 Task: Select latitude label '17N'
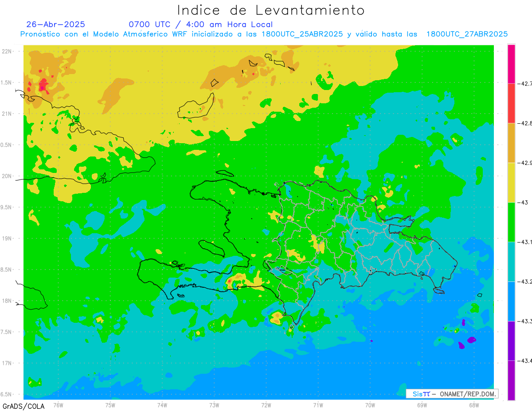[7, 363]
